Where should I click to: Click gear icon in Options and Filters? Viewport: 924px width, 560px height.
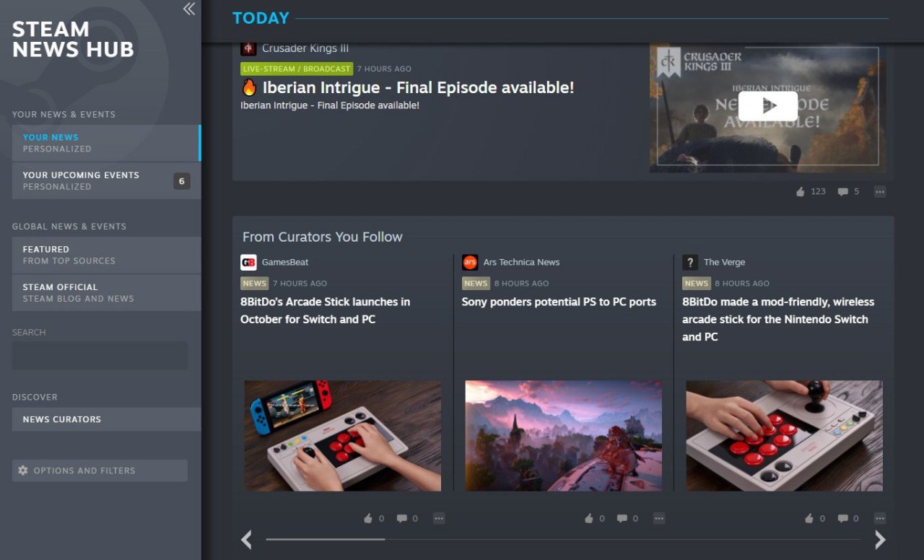pyautogui.click(x=23, y=471)
